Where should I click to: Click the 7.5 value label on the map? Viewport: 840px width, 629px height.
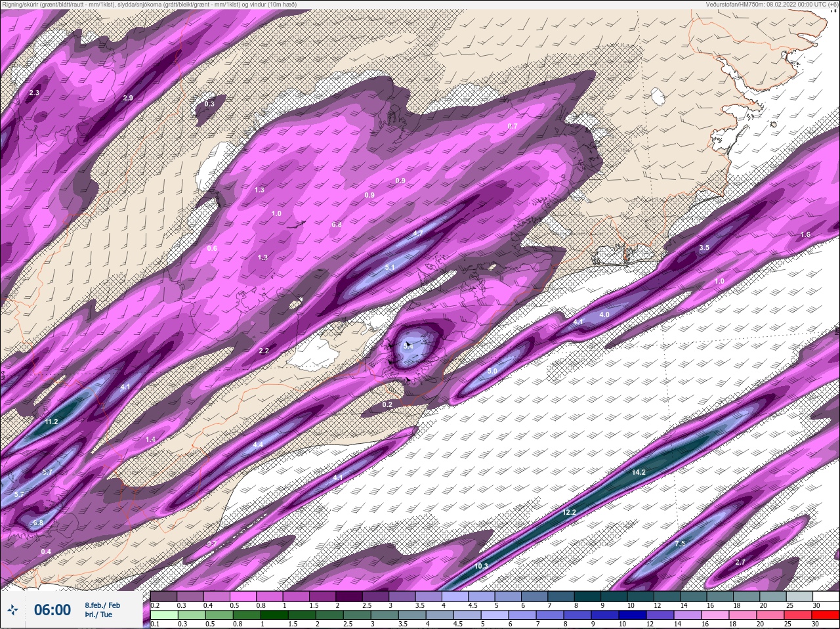coord(680,544)
